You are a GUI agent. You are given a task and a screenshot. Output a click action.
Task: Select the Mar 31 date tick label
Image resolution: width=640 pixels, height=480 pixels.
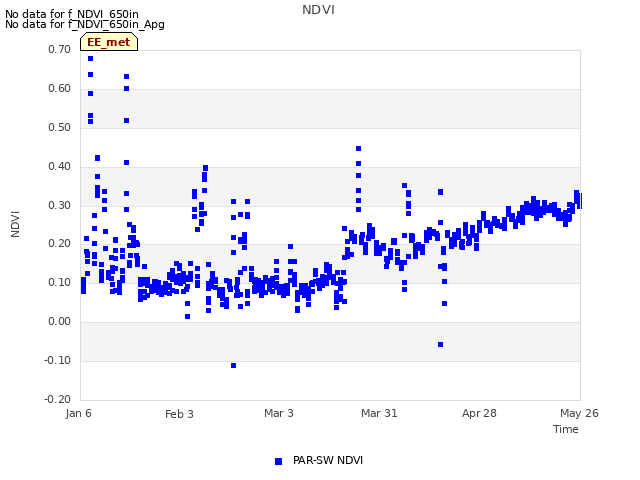pyautogui.click(x=379, y=413)
